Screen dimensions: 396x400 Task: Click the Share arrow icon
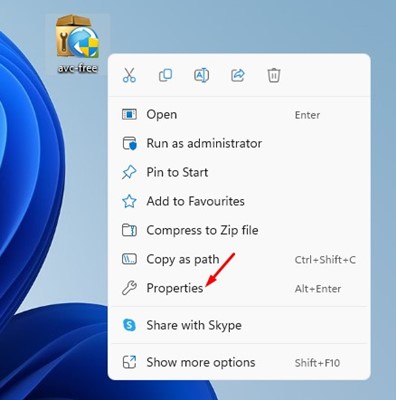point(238,75)
